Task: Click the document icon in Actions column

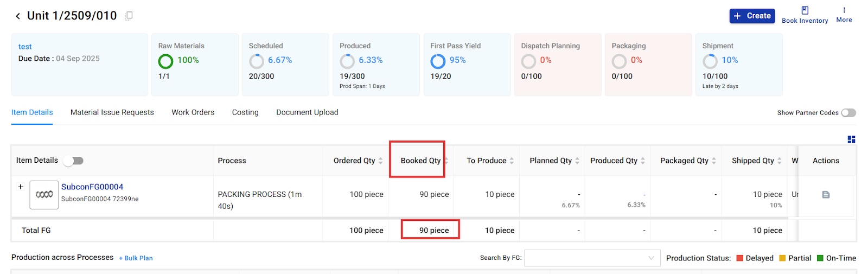Action: pos(826,195)
